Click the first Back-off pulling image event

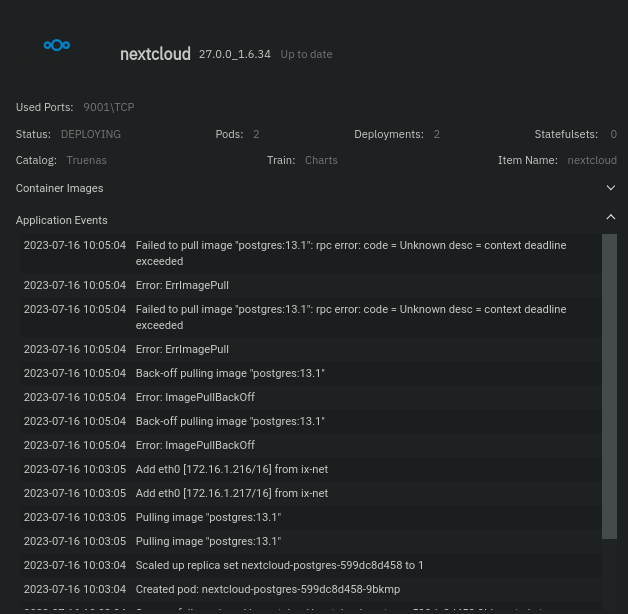pyautogui.click(x=310, y=374)
